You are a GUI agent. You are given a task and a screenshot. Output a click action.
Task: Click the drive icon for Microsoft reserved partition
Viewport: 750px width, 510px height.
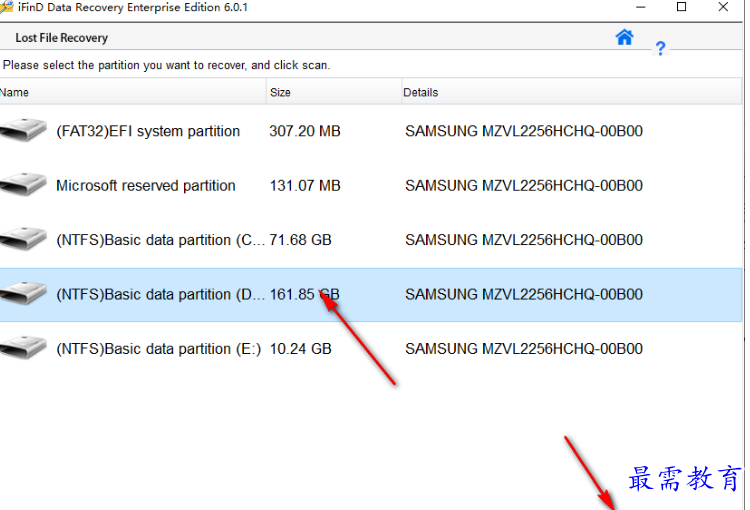point(23,185)
